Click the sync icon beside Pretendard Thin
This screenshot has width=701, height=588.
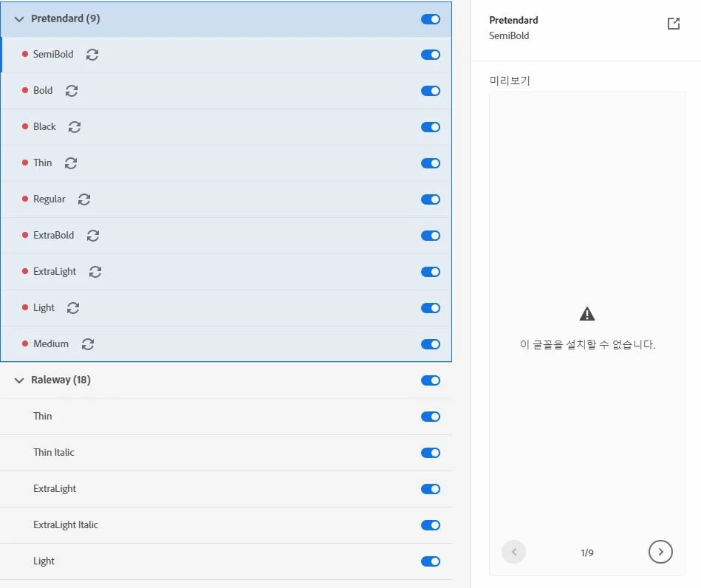(71, 163)
